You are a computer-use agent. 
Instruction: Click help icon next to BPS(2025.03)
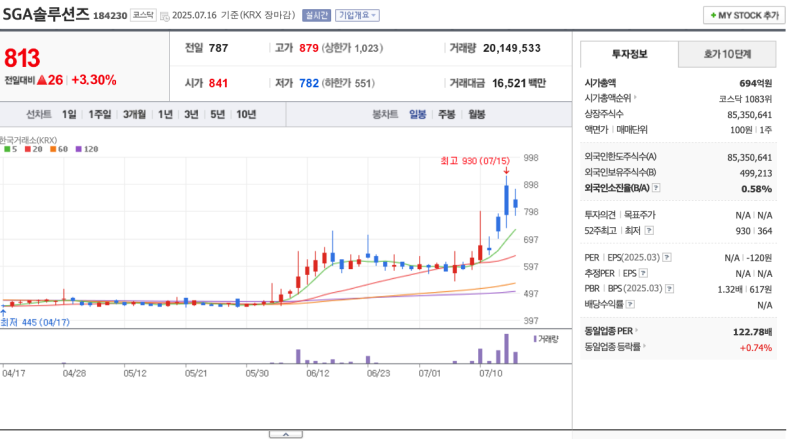[669, 289]
